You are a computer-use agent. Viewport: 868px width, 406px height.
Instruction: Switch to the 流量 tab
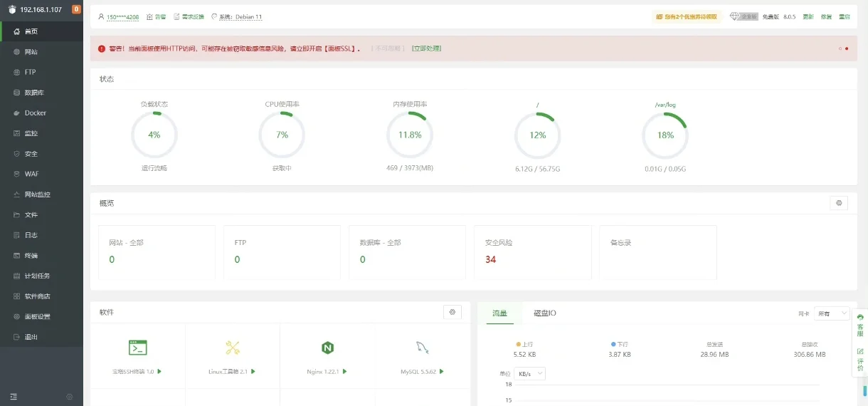pos(500,313)
